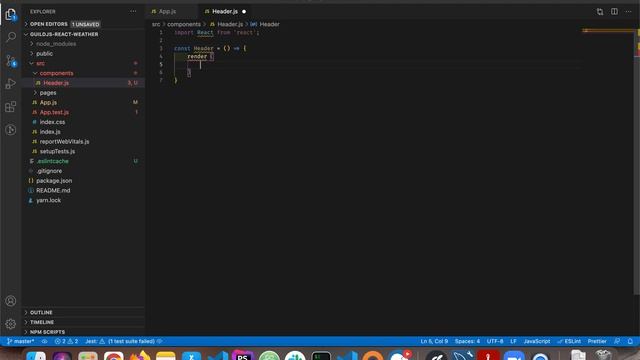Expand the Timeline panel

click(42, 322)
